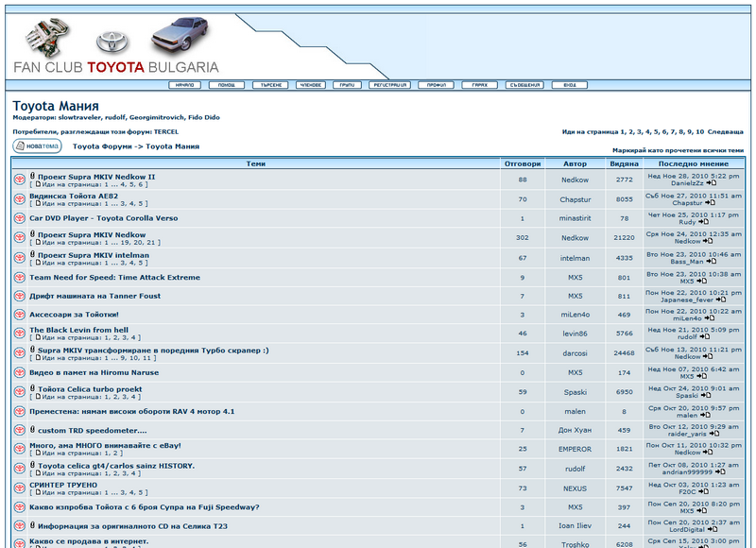Click the silver car image in the header
756x548 pixels.
coord(180,34)
